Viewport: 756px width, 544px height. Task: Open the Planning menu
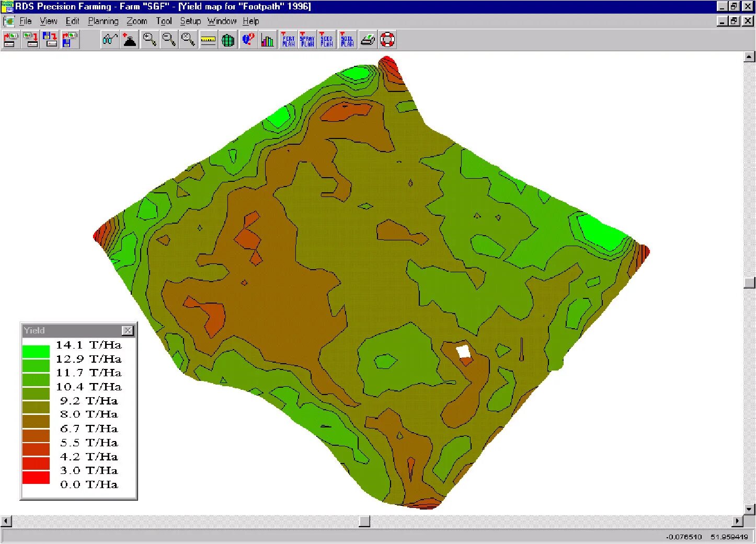[103, 21]
